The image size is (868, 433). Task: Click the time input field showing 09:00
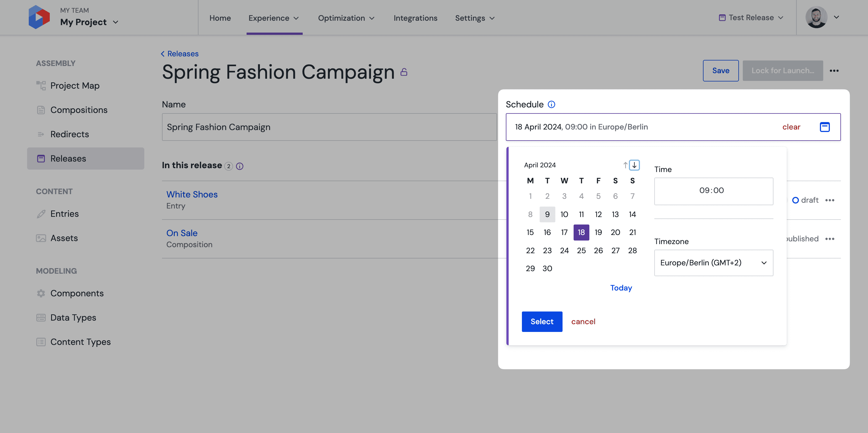pyautogui.click(x=713, y=191)
